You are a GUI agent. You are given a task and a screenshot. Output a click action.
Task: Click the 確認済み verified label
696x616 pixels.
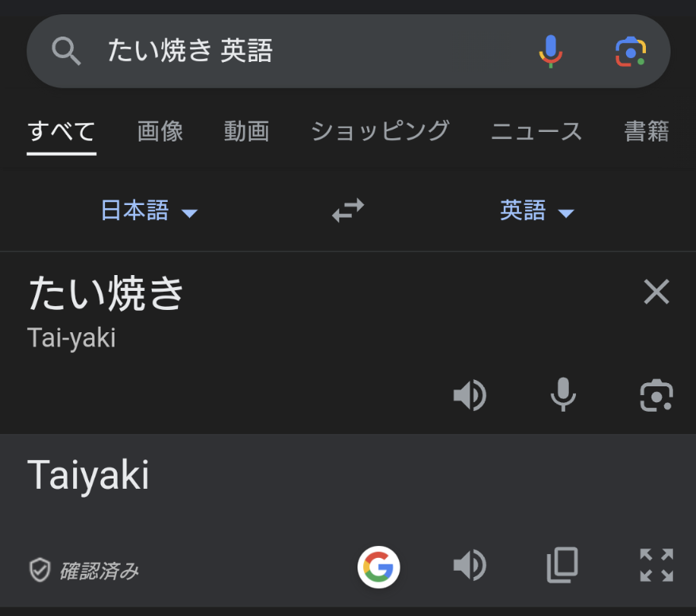click(84, 570)
